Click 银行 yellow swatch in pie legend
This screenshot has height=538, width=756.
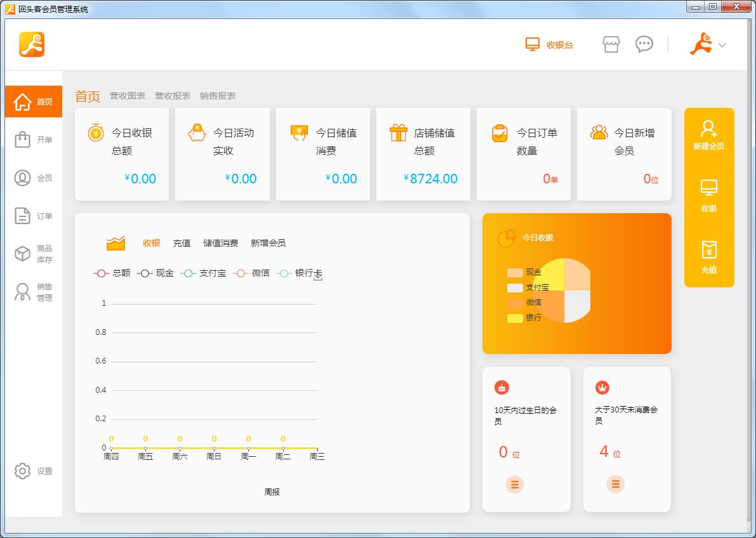click(515, 318)
